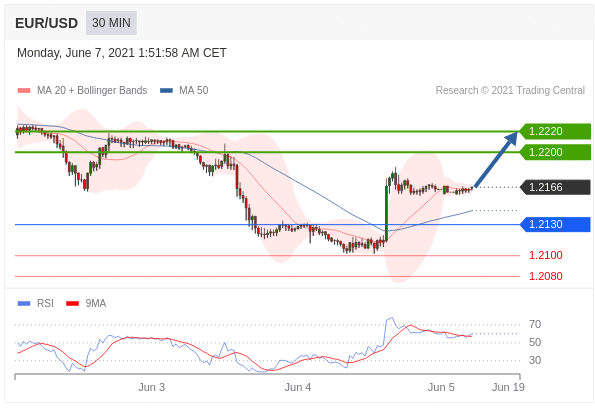
Task: Click the 1.2166 current price tag
Action: [x=555, y=187]
